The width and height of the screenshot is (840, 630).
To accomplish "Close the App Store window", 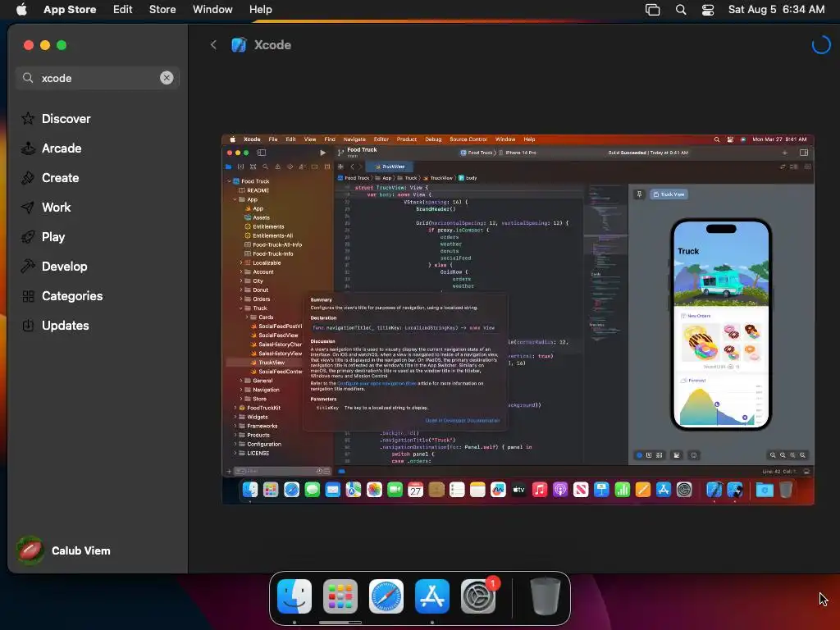I will [x=29, y=45].
